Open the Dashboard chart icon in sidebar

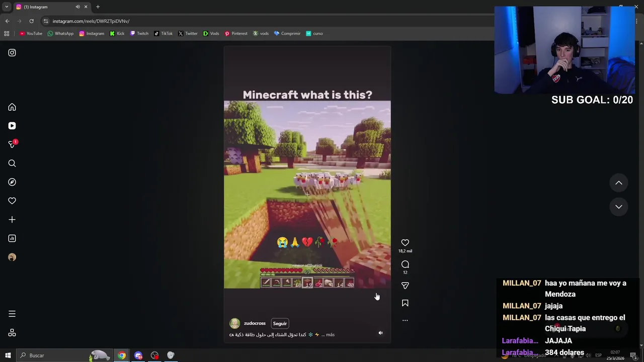tap(12, 238)
